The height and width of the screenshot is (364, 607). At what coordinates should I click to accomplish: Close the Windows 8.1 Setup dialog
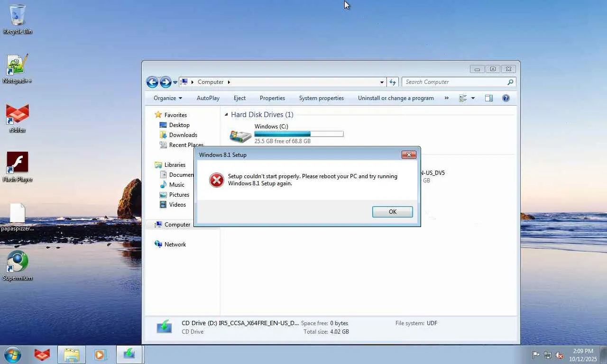click(409, 155)
